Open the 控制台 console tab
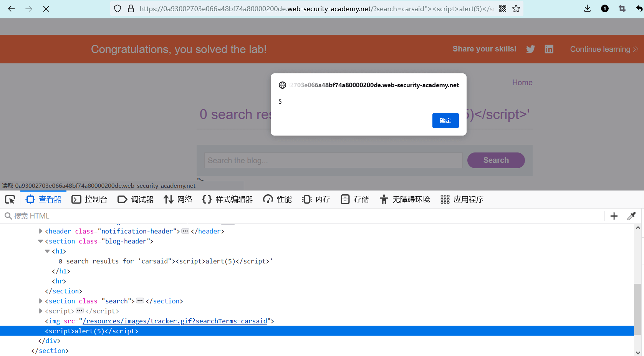The image size is (644, 356). coord(89,199)
